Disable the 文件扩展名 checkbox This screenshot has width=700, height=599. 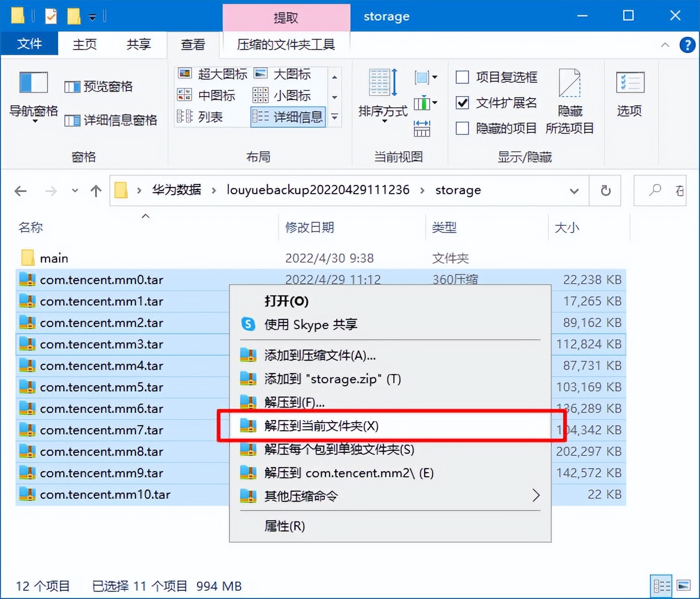462,103
